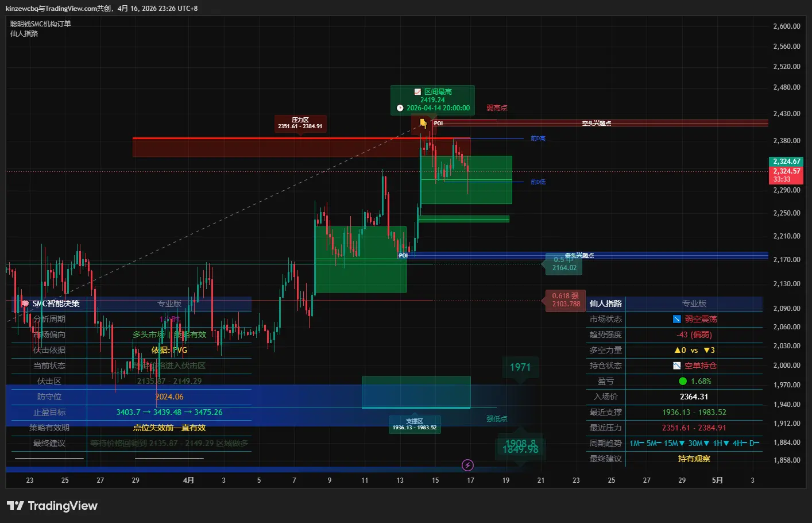Click the POI tag near 多头兴趣点

(x=403, y=255)
